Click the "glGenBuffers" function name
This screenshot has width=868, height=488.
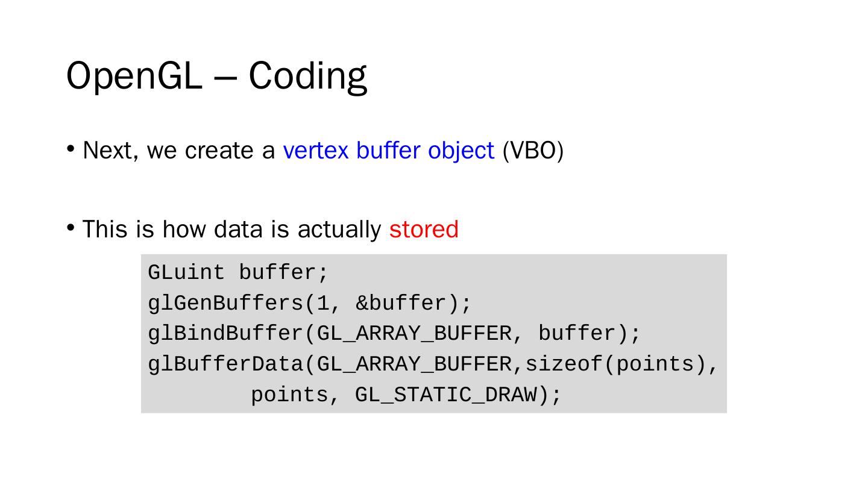(x=226, y=304)
